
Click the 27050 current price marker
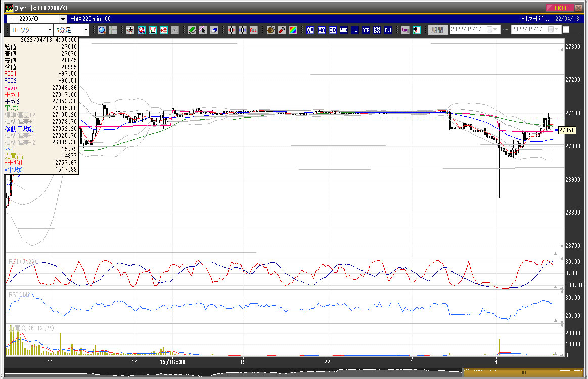click(x=567, y=130)
